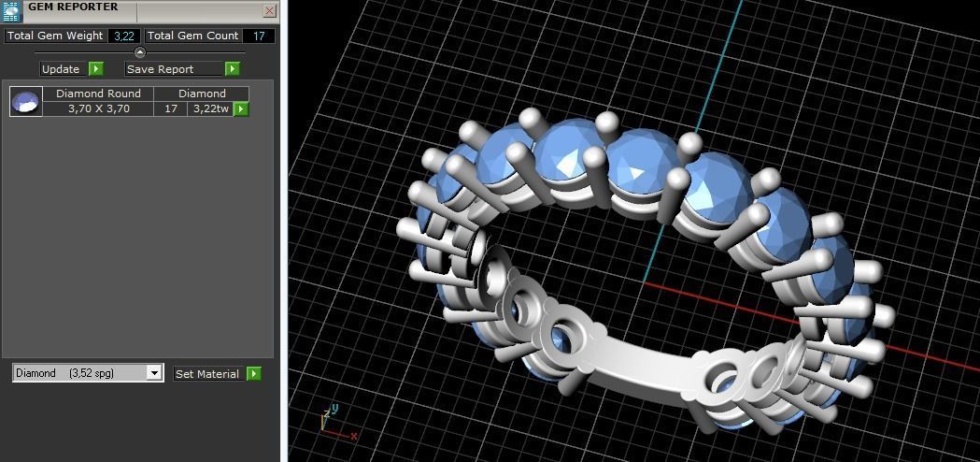Click the Update button label

pos(64,69)
